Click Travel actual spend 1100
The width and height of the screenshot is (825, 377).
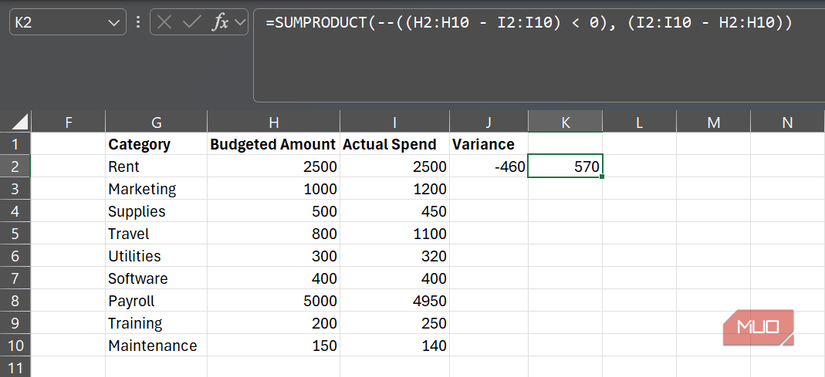point(395,233)
